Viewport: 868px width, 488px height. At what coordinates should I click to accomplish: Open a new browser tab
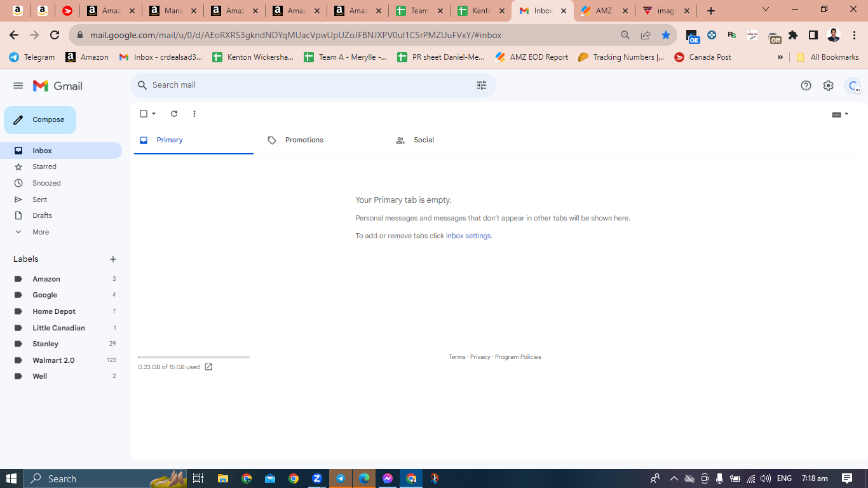coord(711,11)
